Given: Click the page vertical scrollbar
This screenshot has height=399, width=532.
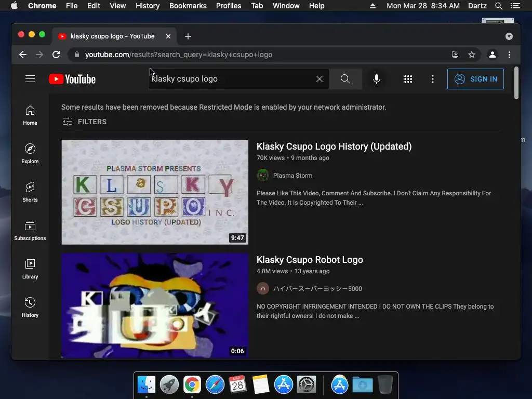Looking at the screenshot, I should tap(516, 83).
